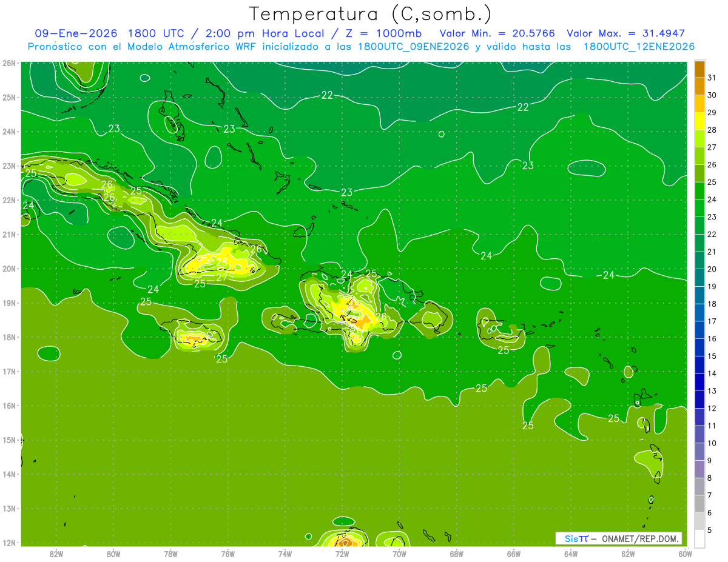Image resolution: width=728 pixels, height=562 pixels.
Task: Click the 14N latitude axis label
Action: [8, 474]
